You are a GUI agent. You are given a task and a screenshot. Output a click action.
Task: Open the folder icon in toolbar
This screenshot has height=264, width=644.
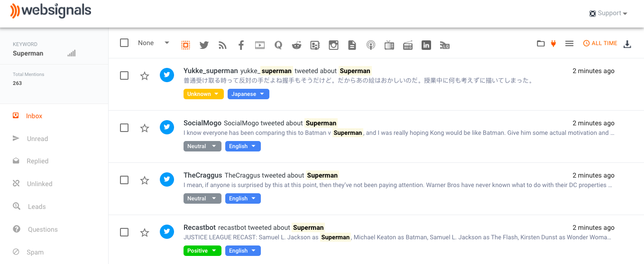point(541,43)
